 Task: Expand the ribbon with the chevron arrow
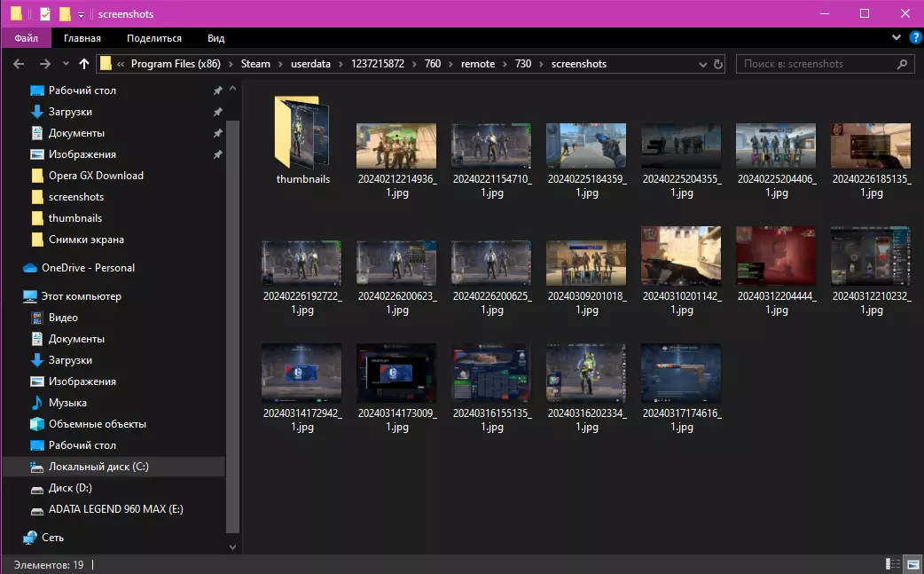896,38
